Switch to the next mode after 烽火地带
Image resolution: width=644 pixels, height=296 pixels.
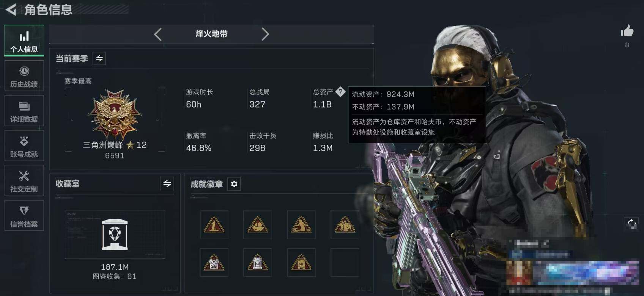[x=265, y=34]
